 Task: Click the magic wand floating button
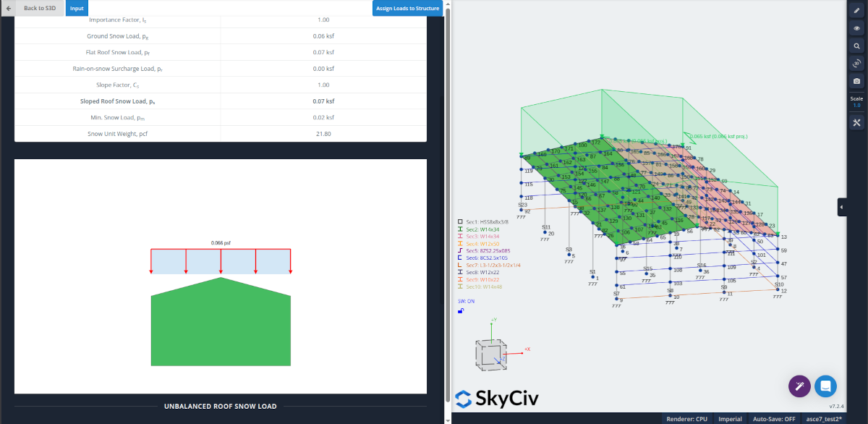pos(799,386)
